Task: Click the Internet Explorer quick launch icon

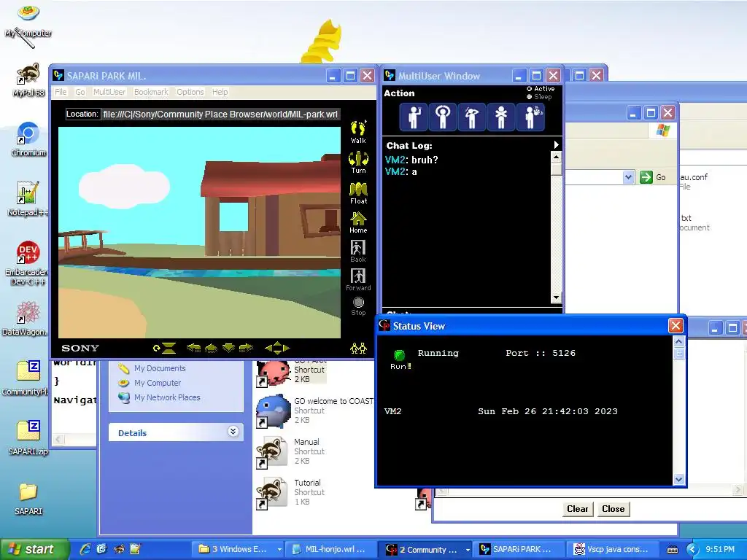Action: tap(85, 549)
